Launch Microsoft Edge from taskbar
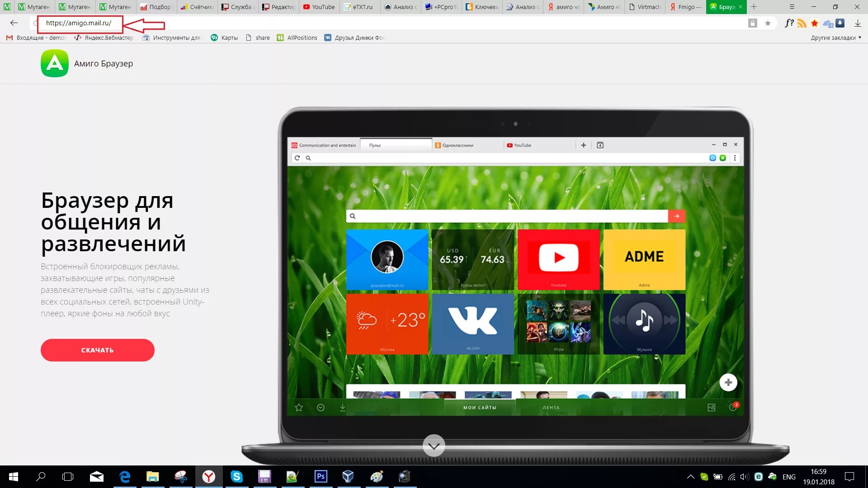This screenshot has width=868, height=488. (125, 477)
